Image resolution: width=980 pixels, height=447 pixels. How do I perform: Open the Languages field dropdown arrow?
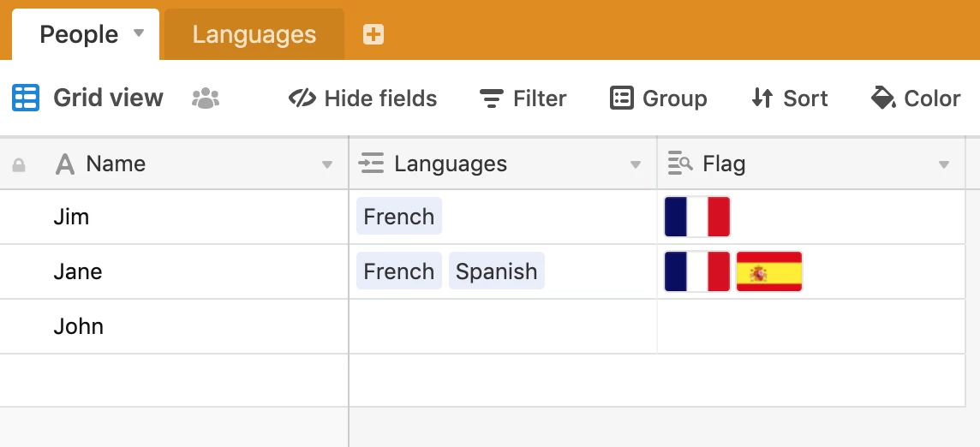636,165
